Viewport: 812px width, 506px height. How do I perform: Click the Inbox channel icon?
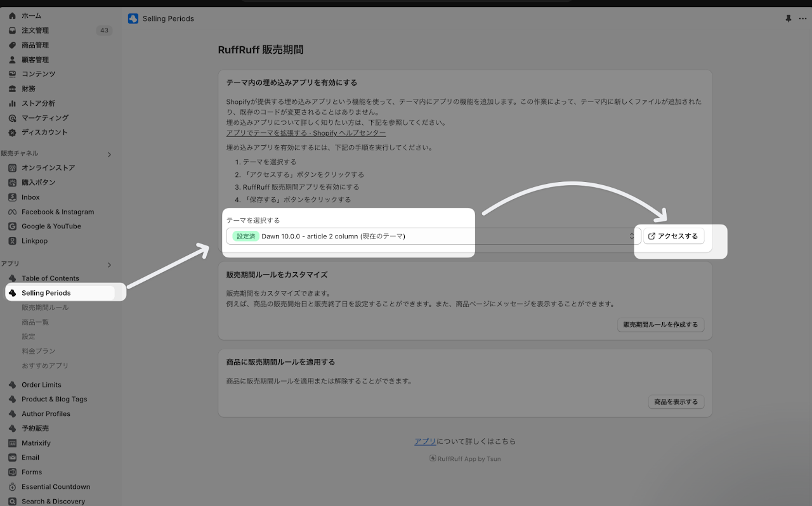click(x=12, y=197)
